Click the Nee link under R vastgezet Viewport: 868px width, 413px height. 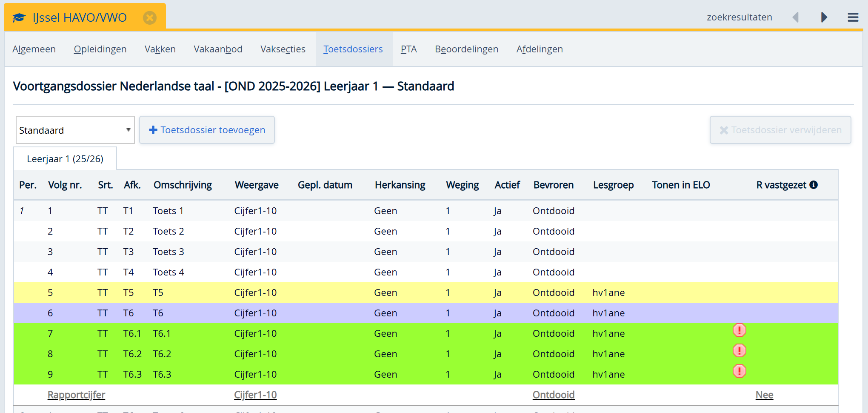coord(764,395)
